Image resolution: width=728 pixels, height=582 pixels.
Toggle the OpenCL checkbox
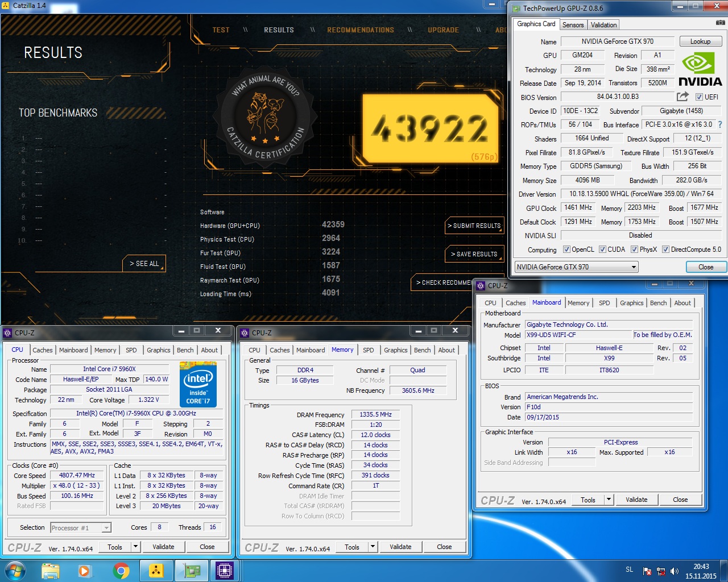566,250
